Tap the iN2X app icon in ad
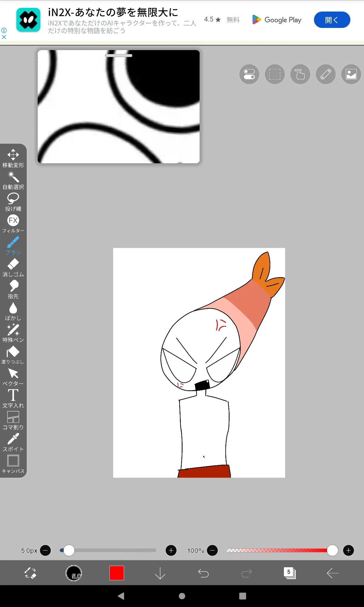 [28, 20]
